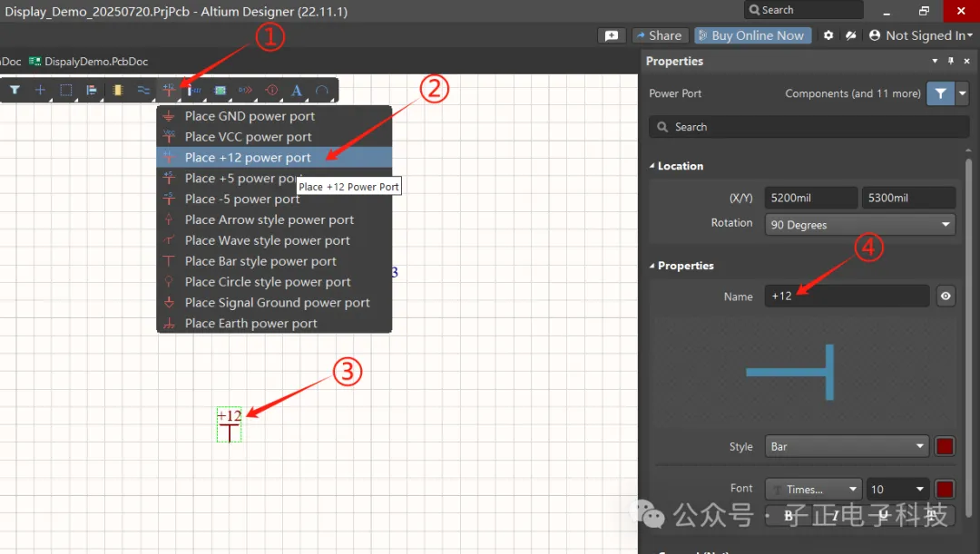Select Place Bar style power port
This screenshot has height=554, width=980.
(x=274, y=261)
